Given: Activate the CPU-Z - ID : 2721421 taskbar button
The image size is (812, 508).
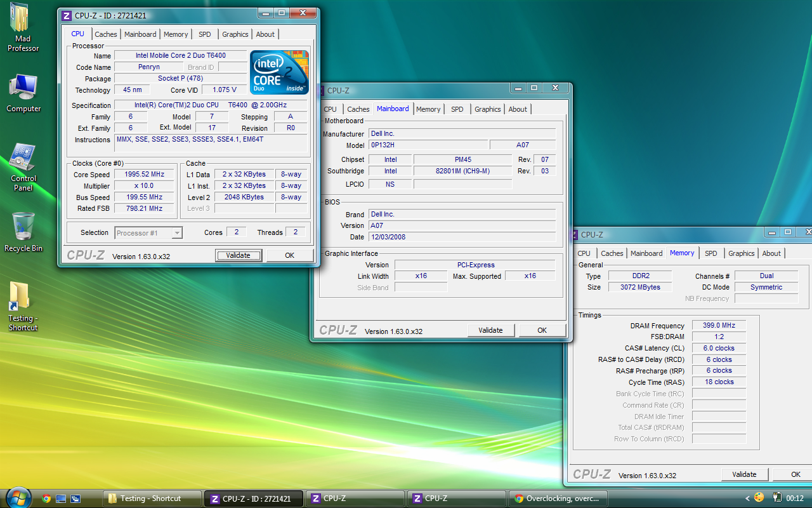Looking at the screenshot, I should [254, 498].
